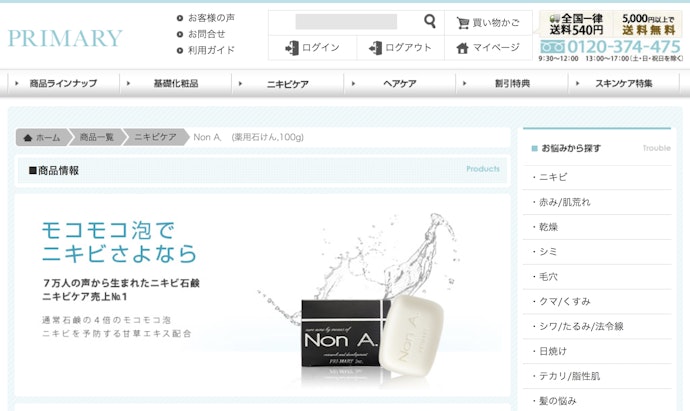Open the ニキビケア navigation item
690x411 pixels.
[x=286, y=84]
